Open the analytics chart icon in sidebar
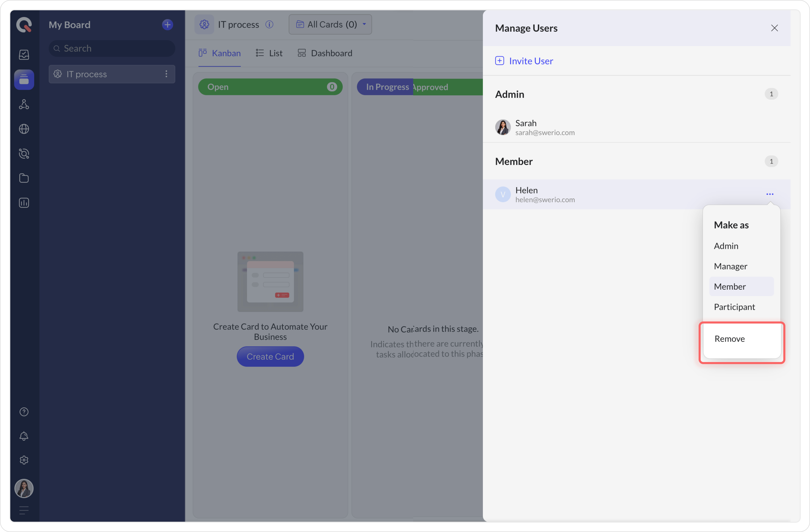810x532 pixels. pos(24,203)
